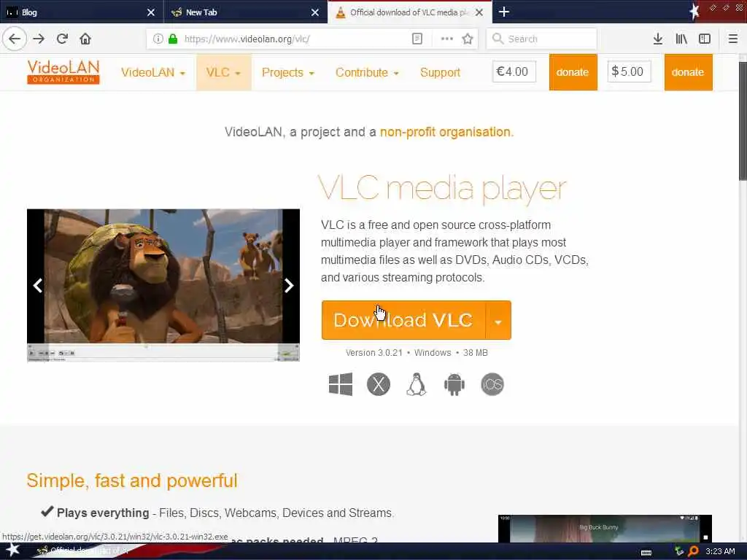747x560 pixels.
Task: Choose the iOS platform icon
Action: tap(492, 384)
